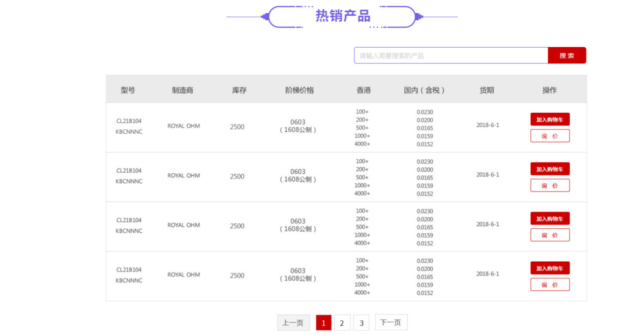644x335 pixels.
Task: Add first row product to cart
Action: pyautogui.click(x=549, y=120)
